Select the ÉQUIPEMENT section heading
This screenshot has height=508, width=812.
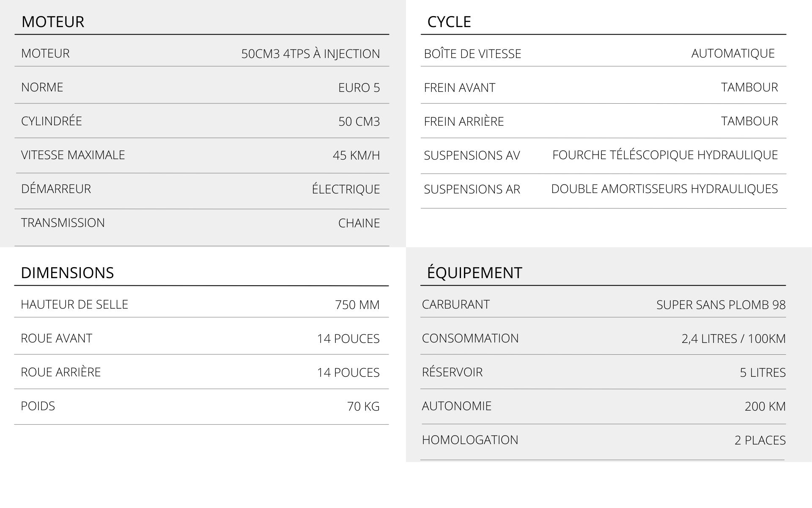(x=474, y=273)
